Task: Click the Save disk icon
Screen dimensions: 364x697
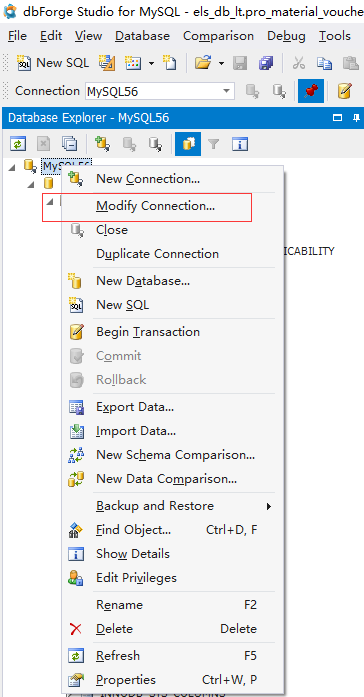Action: [x=240, y=64]
